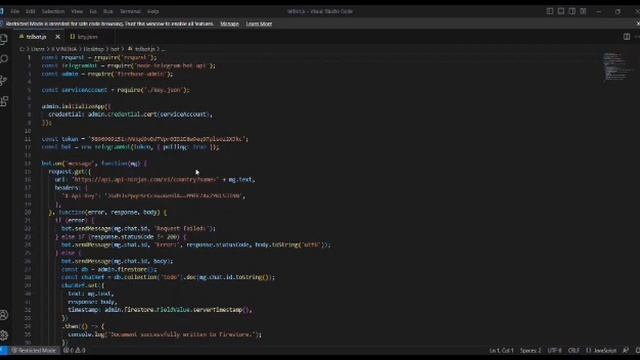Click the VS Code logo in the title bar
Image resolution: width=640 pixels, height=360 pixels.
2,11
